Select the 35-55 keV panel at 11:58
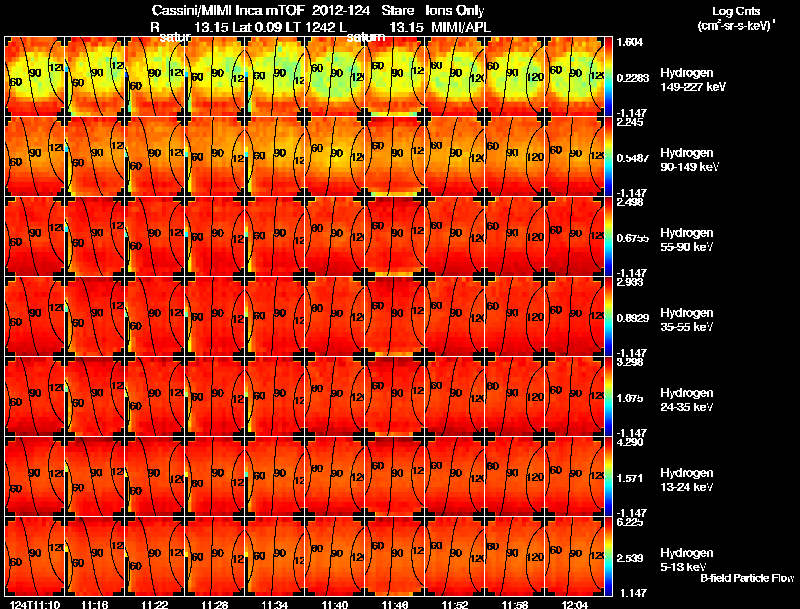The width and height of the screenshot is (800, 609). click(515, 317)
